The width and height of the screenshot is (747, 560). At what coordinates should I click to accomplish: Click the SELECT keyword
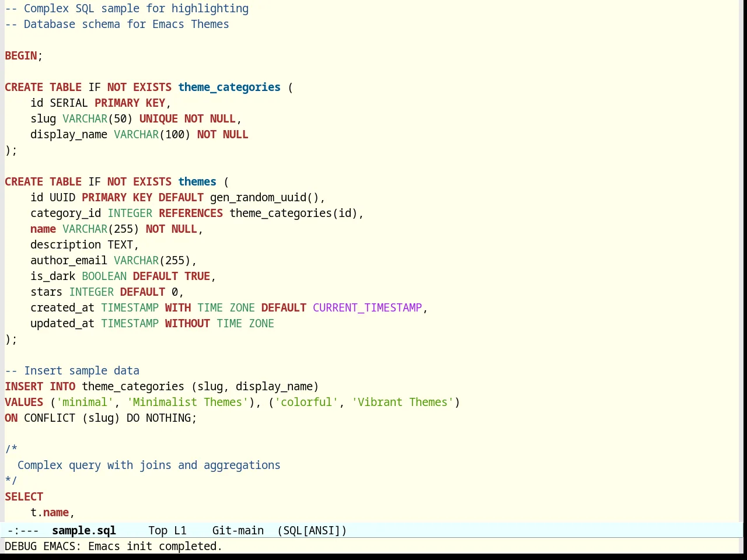click(x=24, y=496)
